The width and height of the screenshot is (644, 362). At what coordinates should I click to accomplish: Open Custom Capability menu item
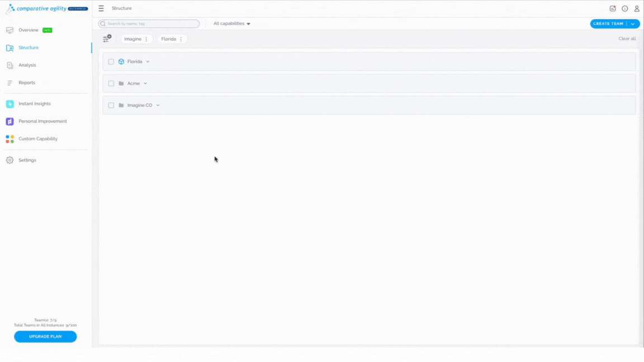38,139
